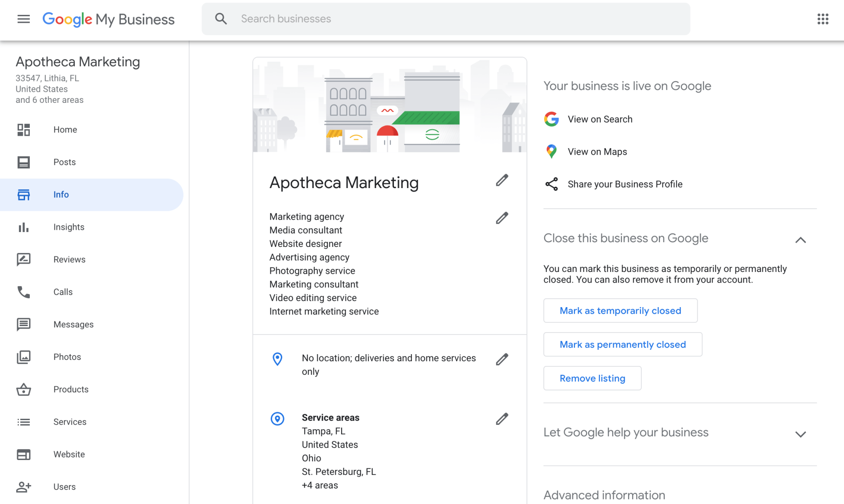Click the Home dashboard icon
This screenshot has height=504, width=844.
click(x=24, y=130)
